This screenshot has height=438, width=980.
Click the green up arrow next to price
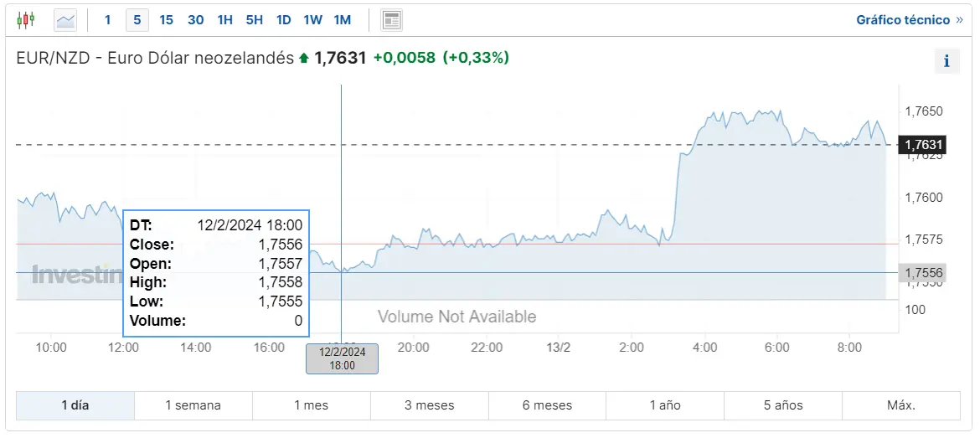click(304, 58)
